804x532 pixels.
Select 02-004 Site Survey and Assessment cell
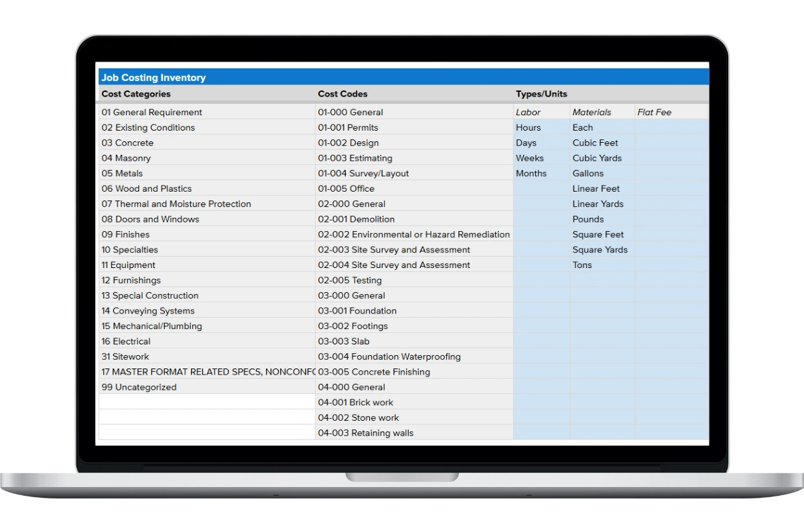pyautogui.click(x=414, y=265)
